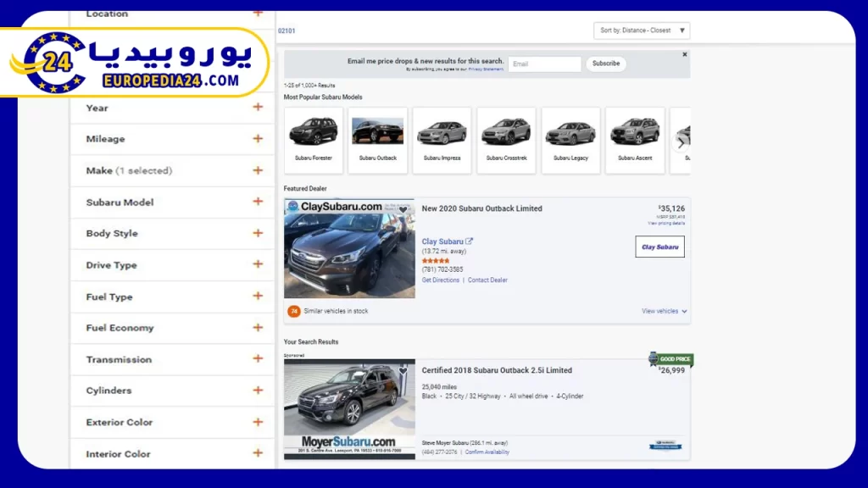Click Contact Dealer link
The width and height of the screenshot is (868, 488).
tap(487, 280)
